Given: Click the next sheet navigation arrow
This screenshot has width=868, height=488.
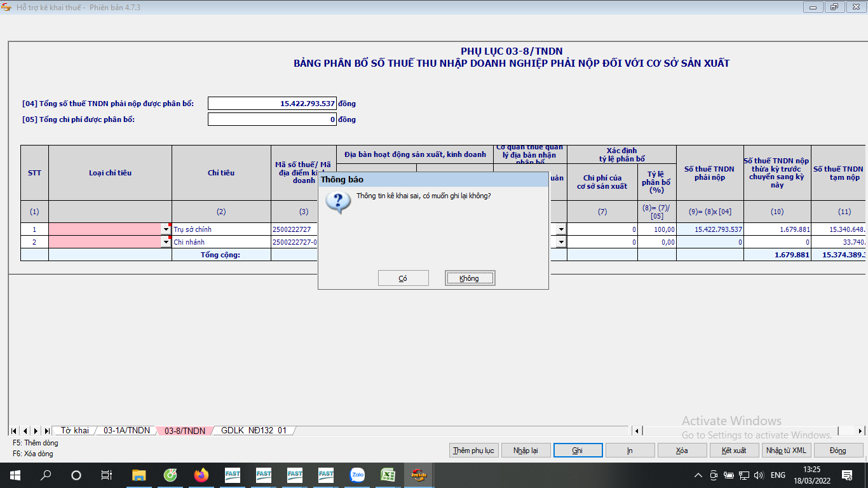Looking at the screenshot, I should (36, 431).
